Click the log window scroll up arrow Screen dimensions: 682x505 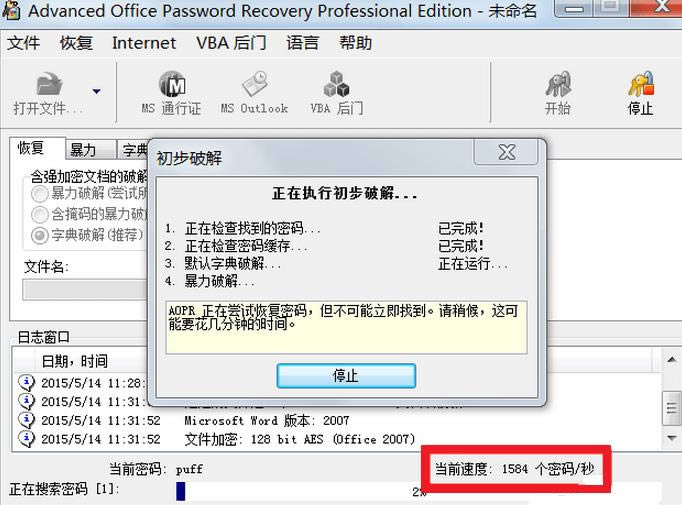pos(672,359)
